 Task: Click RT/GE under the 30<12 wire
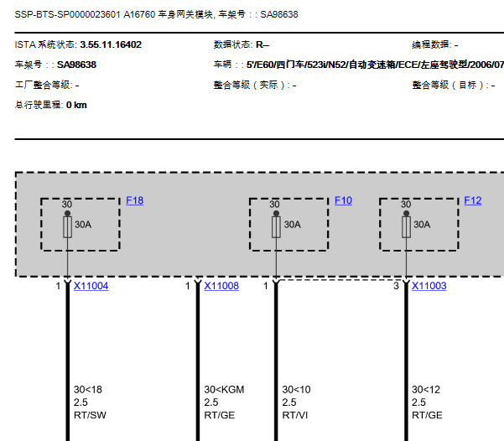427,415
